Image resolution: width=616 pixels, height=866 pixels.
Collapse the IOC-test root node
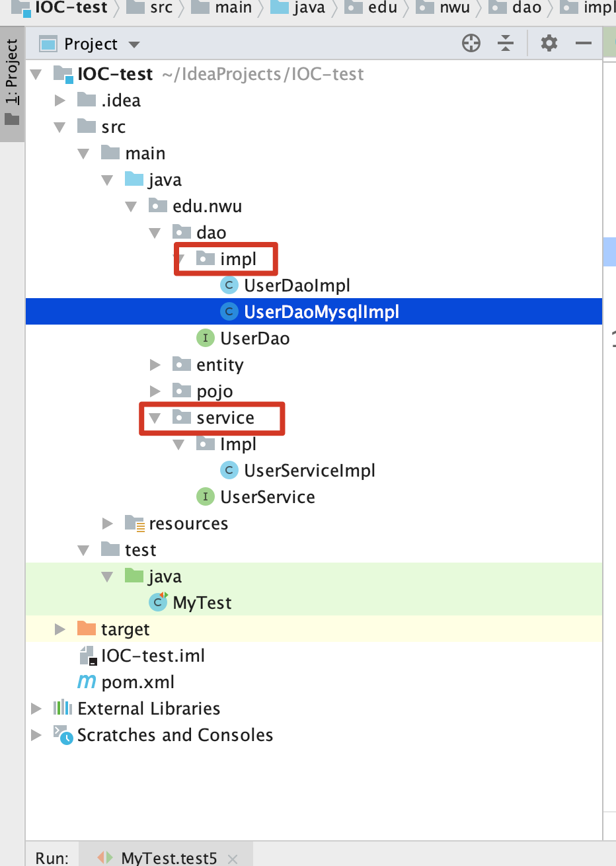(37, 74)
